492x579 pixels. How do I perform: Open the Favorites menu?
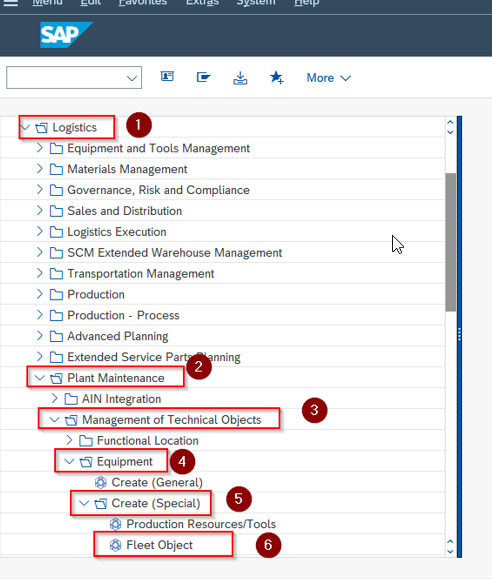point(143,3)
